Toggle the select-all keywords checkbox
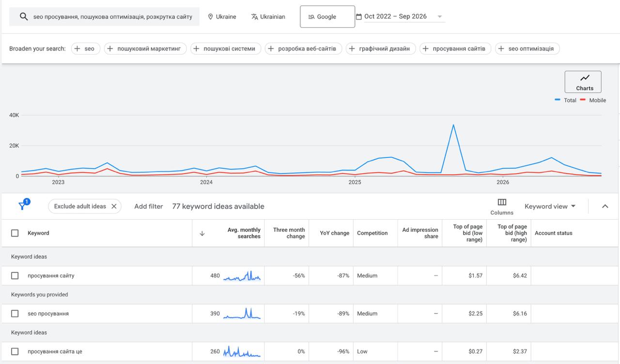The height and width of the screenshot is (364, 620). pyautogui.click(x=15, y=233)
